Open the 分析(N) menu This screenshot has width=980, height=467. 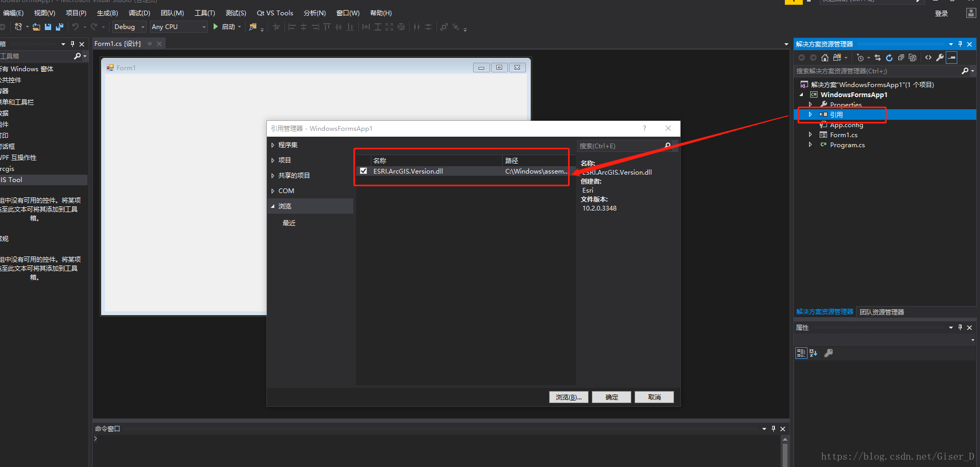coord(315,13)
